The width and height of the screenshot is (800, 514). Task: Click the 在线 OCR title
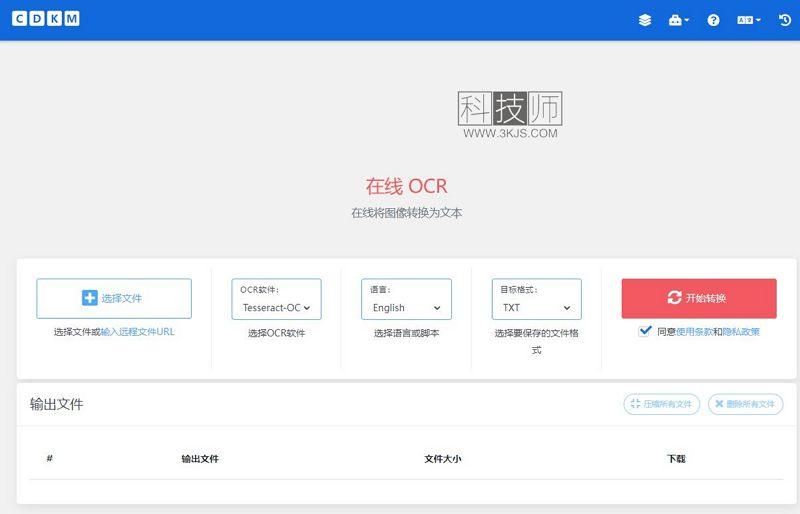[407, 186]
